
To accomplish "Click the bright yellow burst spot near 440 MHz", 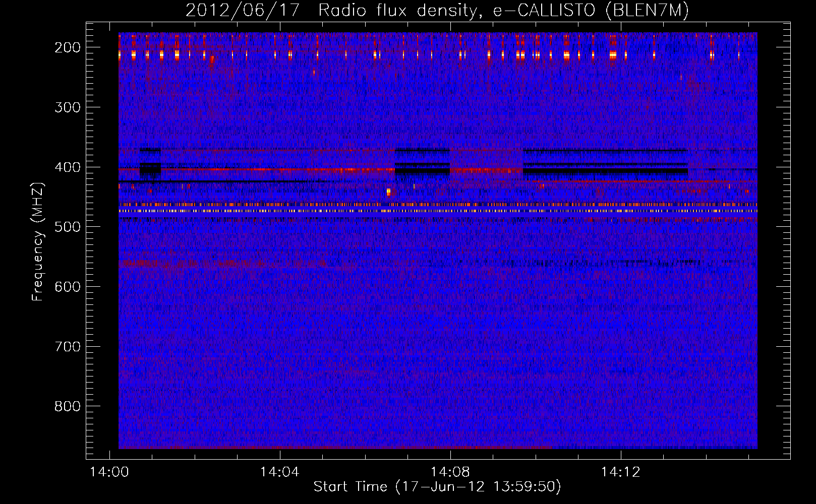I will pyautogui.click(x=388, y=192).
